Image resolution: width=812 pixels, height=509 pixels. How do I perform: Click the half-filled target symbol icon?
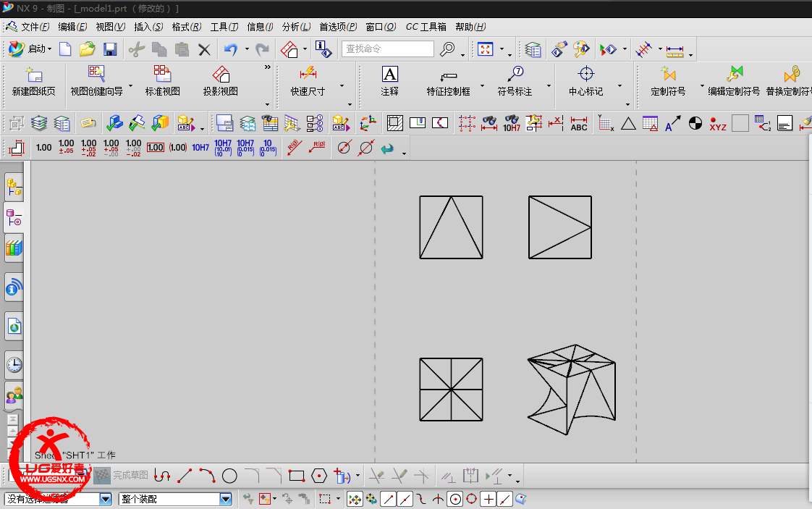pyautogui.click(x=695, y=123)
